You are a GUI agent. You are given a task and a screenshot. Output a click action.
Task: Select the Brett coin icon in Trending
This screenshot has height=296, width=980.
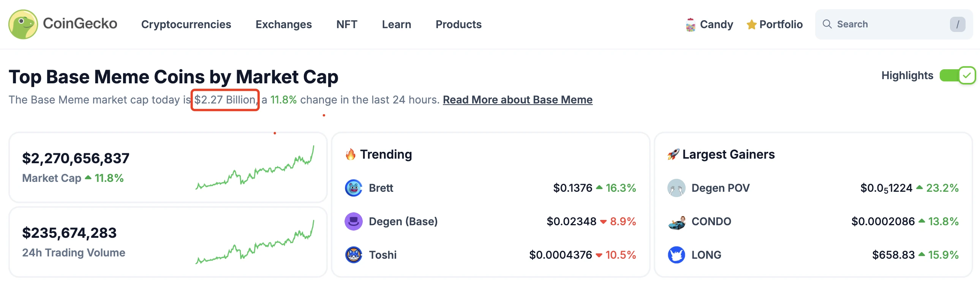click(x=353, y=188)
